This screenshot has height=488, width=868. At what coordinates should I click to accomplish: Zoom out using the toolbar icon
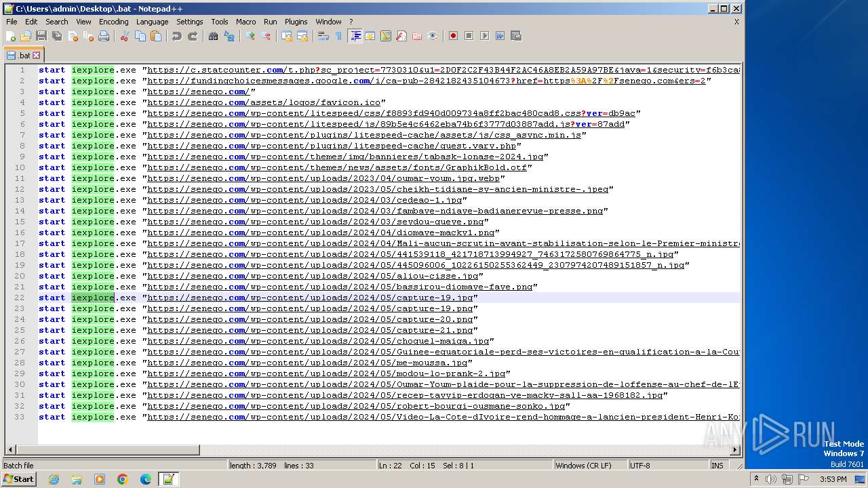[267, 36]
